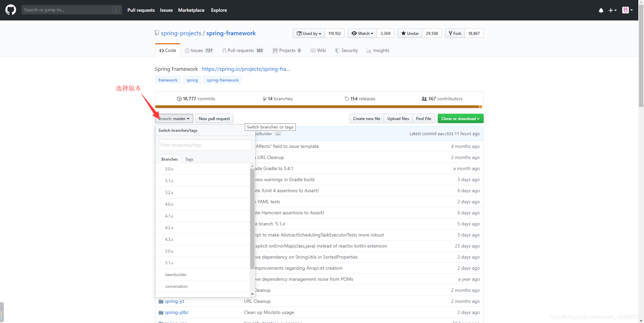View 14 branches
The height and width of the screenshot is (323, 644).
click(x=278, y=99)
